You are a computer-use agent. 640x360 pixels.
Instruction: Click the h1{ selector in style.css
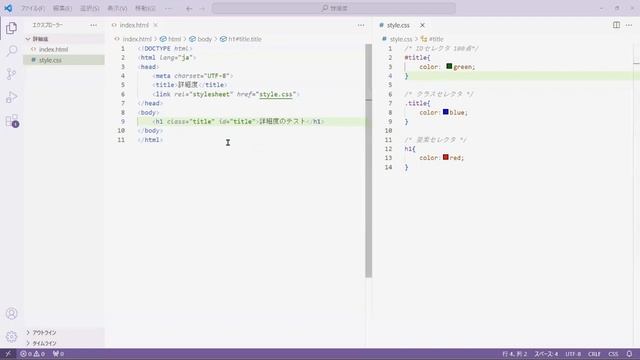[410, 149]
